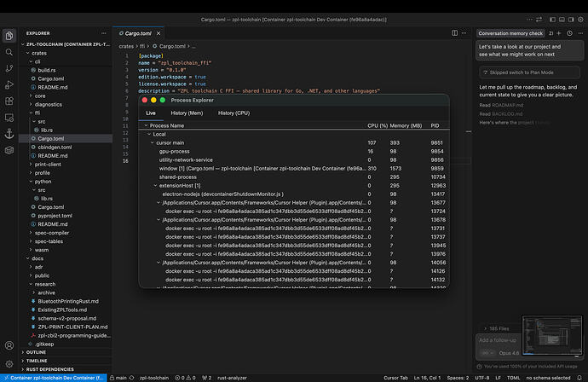
Task: Switch to the History (Mem) tab
Action: pos(187,113)
